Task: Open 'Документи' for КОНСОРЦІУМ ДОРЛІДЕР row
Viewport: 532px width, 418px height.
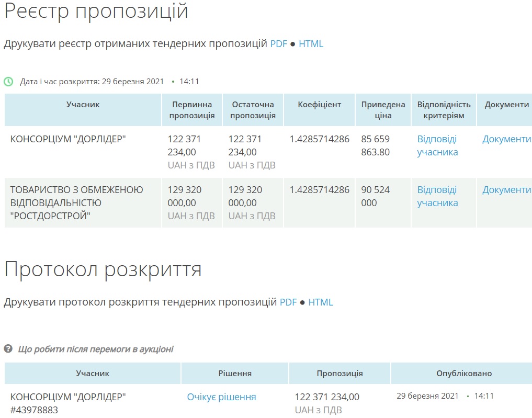Action: pyautogui.click(x=506, y=139)
